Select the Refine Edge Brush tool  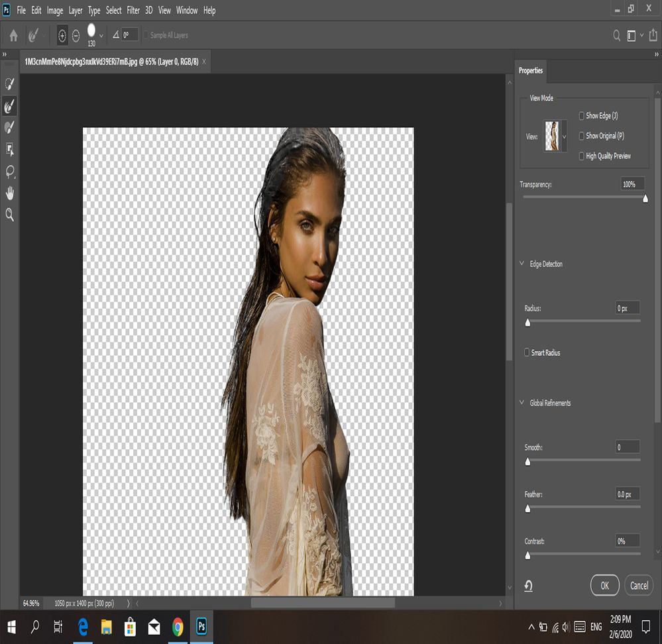tap(10, 105)
